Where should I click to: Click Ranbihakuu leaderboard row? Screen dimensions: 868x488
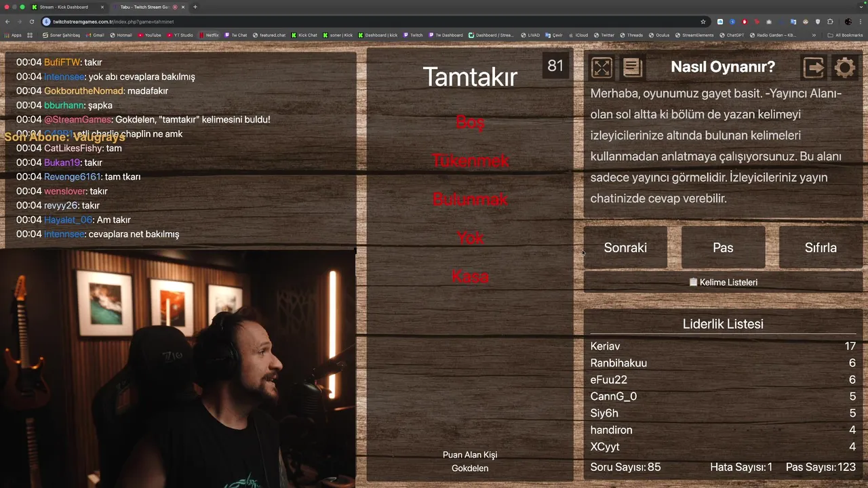pos(723,363)
